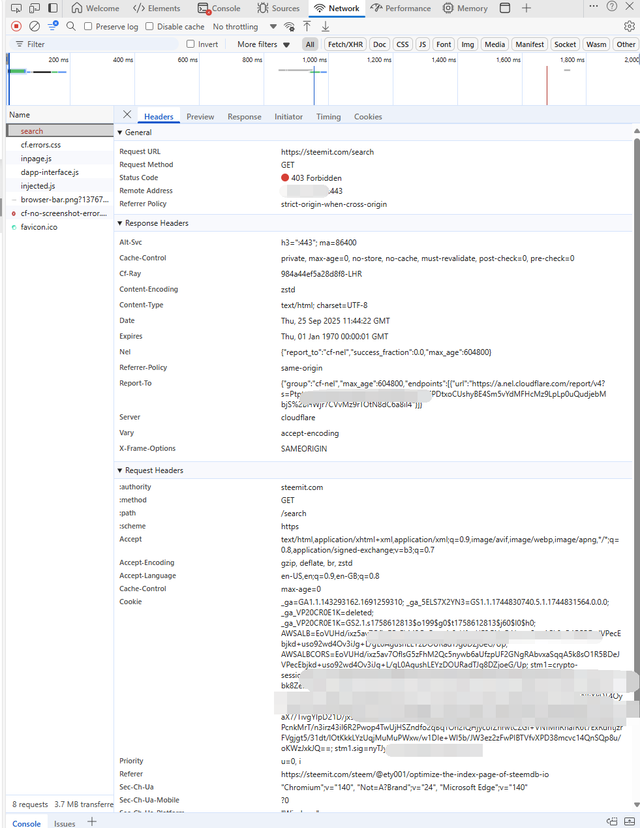Activate the inspect element picker icon

pyautogui.click(x=16, y=8)
